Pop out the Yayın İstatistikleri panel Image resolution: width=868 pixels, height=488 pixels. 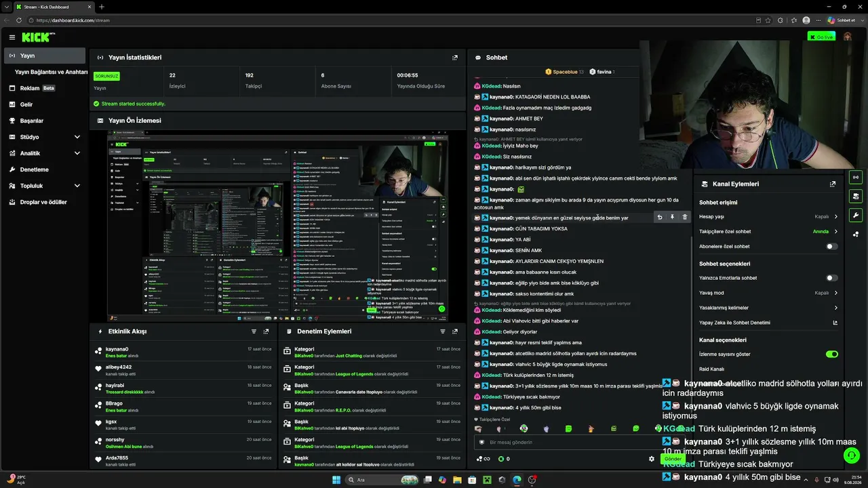click(x=455, y=58)
